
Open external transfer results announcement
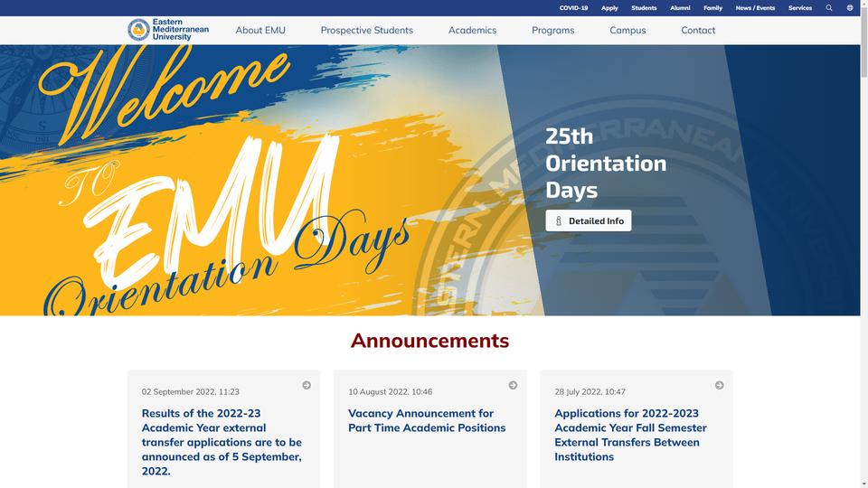tap(222, 442)
